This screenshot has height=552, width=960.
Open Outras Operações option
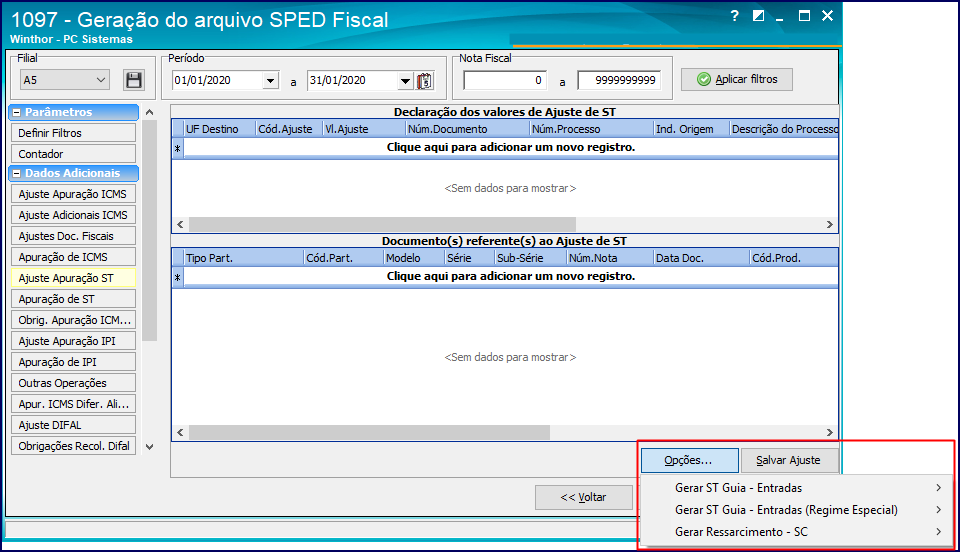pyautogui.click(x=73, y=383)
